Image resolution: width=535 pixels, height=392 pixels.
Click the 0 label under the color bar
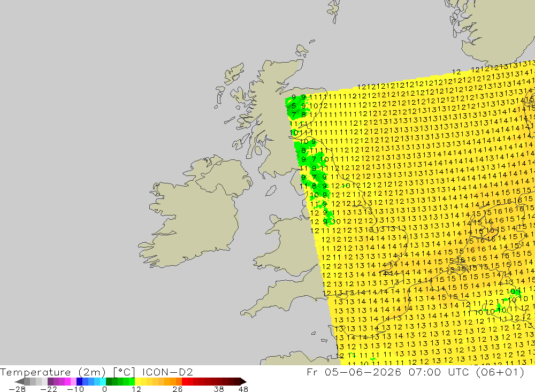[x=104, y=389]
